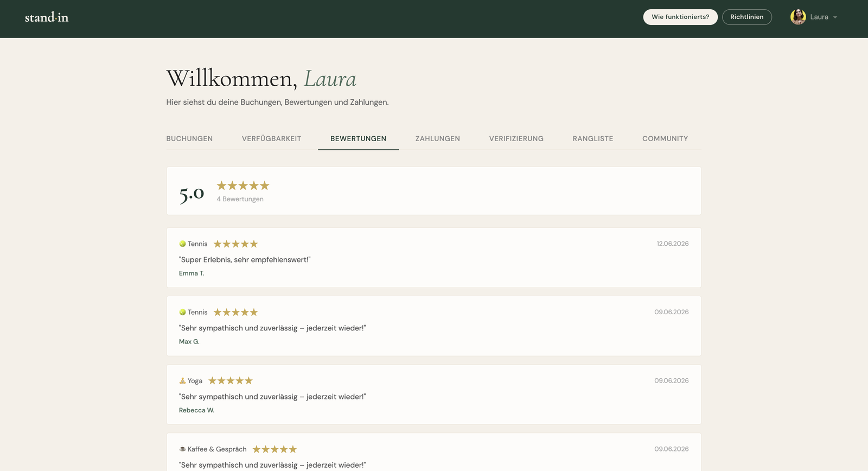Click the tennis ball icon on Max G.'s review

pyautogui.click(x=182, y=313)
